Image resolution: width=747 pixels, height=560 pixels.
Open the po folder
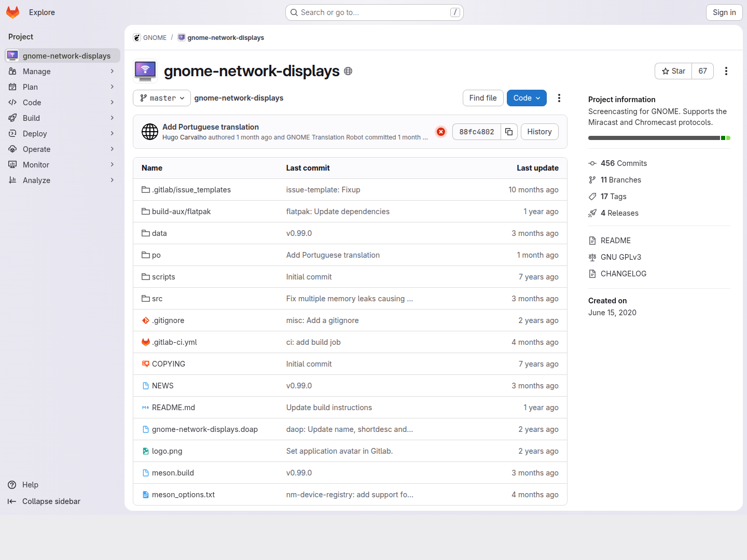pos(156,255)
